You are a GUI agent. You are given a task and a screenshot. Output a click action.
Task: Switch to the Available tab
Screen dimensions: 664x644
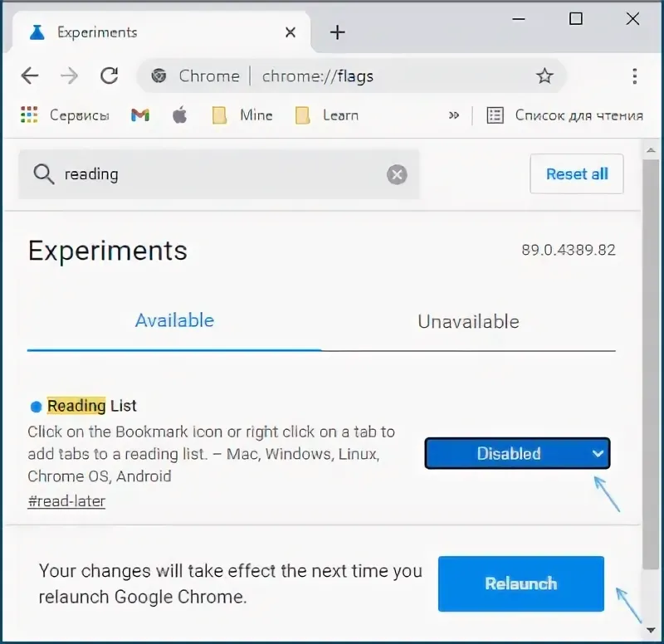(x=174, y=321)
